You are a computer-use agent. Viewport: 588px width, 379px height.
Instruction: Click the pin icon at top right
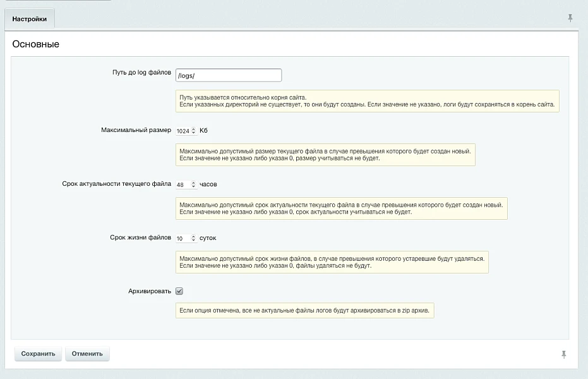pyautogui.click(x=570, y=18)
